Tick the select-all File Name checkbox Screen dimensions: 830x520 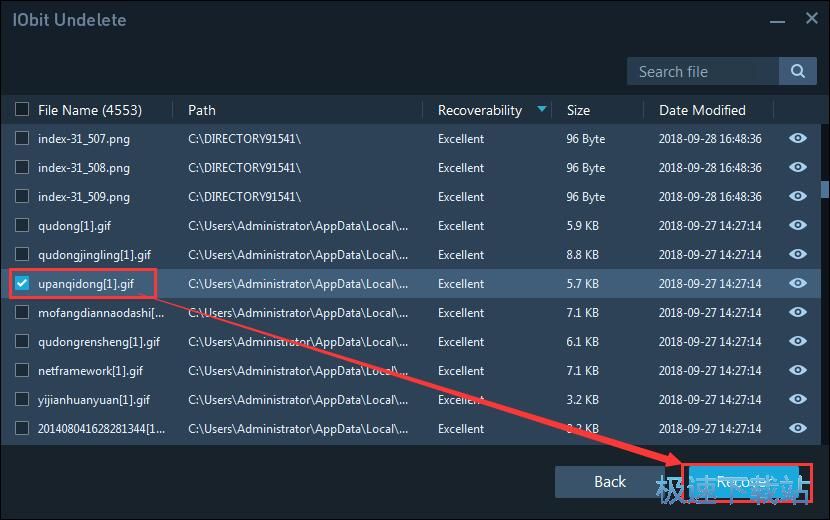(x=22, y=110)
